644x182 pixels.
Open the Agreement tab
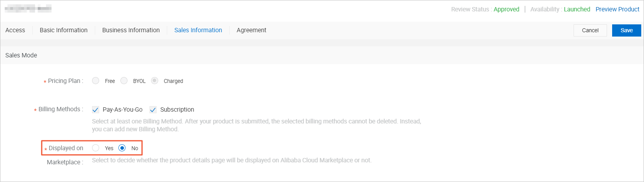[x=251, y=30]
